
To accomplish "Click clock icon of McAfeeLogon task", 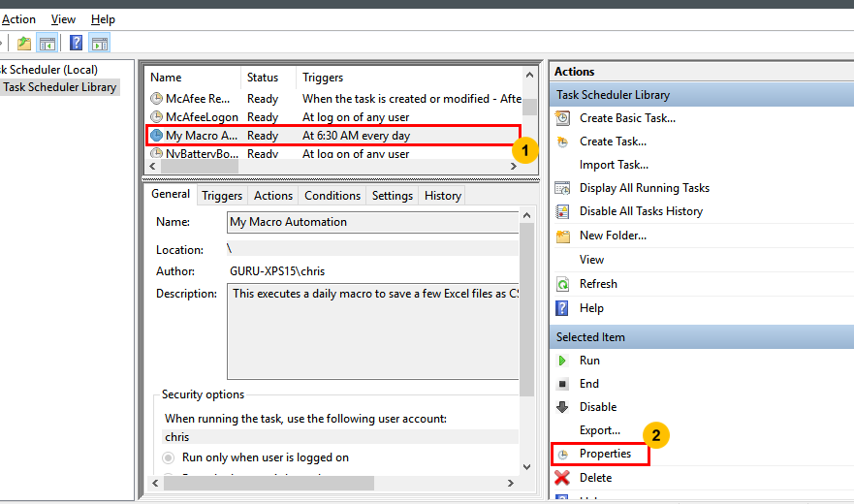I will point(156,117).
